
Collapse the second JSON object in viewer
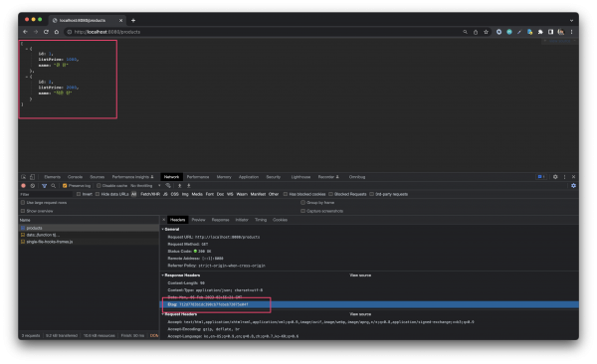coord(27,77)
